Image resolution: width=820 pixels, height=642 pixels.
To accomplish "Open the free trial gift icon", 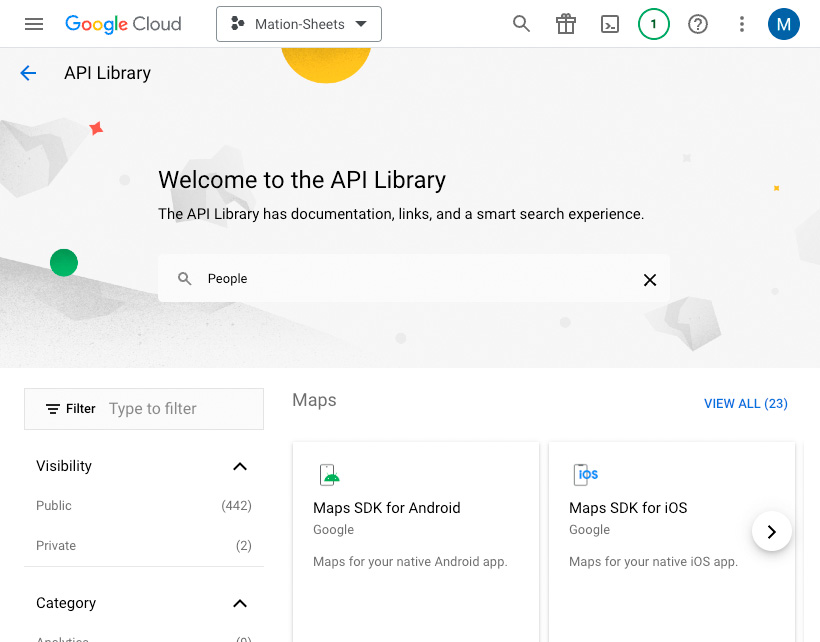I will (566, 24).
